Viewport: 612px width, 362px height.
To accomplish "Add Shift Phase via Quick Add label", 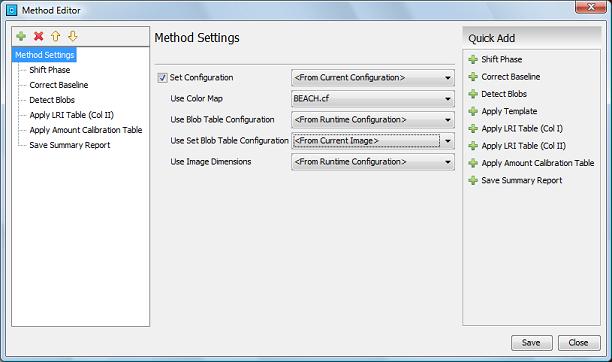I will click(x=502, y=59).
